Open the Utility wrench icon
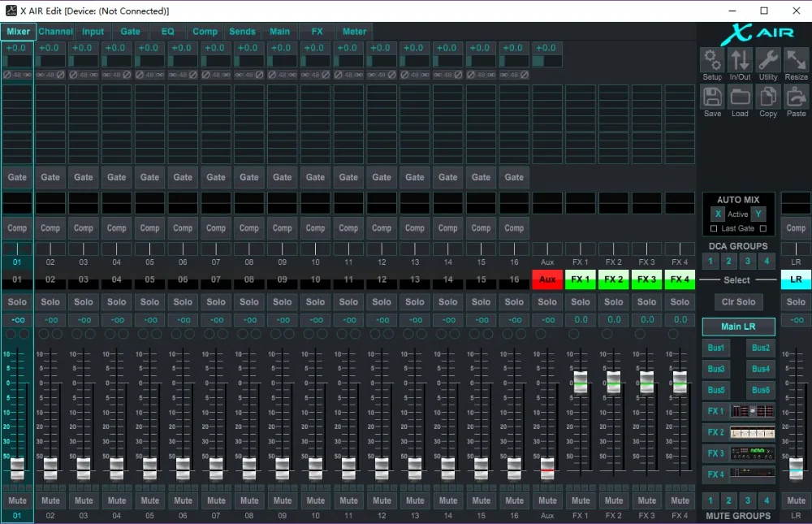 768,60
